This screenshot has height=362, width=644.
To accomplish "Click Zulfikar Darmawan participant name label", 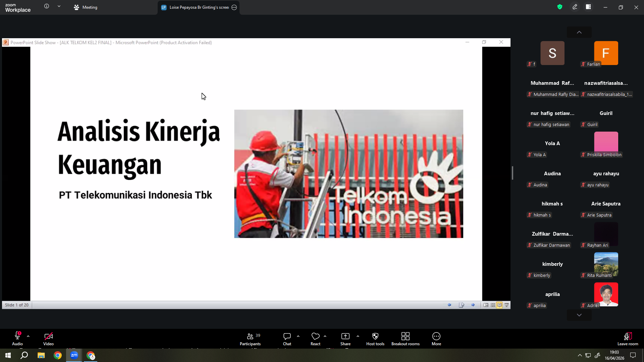I will 549,245.
